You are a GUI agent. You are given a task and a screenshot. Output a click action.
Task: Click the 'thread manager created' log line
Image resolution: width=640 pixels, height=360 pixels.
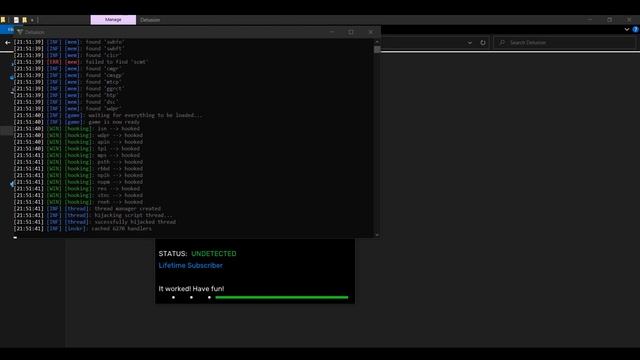point(87,209)
